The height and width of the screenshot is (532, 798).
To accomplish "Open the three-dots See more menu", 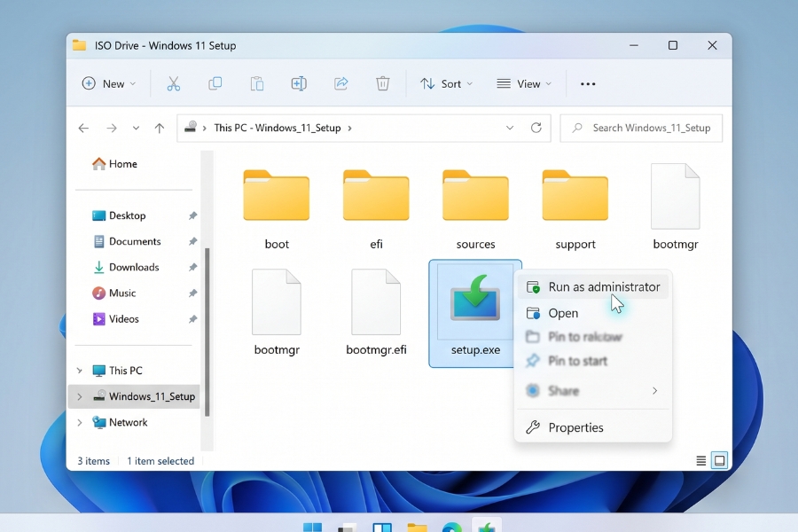I will [588, 84].
